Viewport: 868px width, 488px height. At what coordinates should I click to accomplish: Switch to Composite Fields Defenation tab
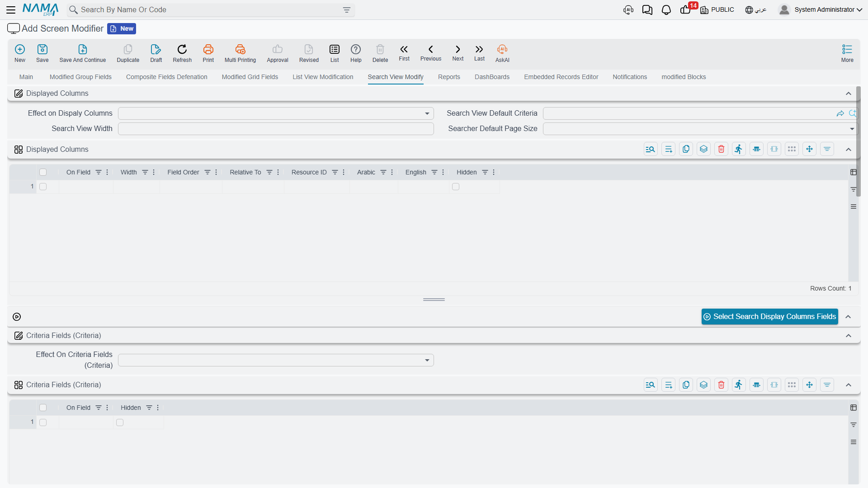pos(167,77)
